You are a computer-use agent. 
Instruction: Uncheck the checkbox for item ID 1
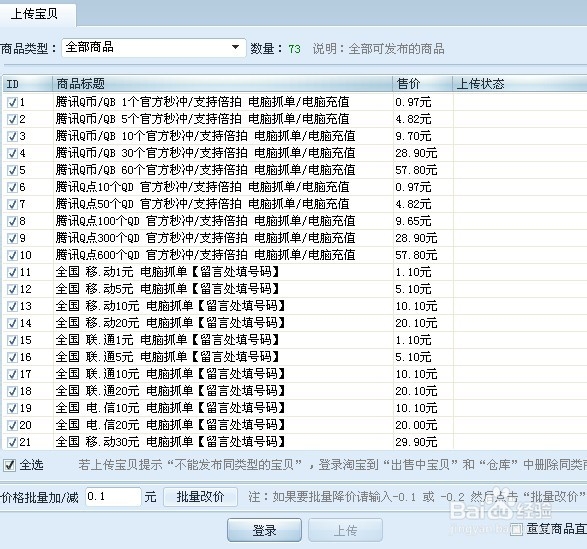click(x=12, y=102)
